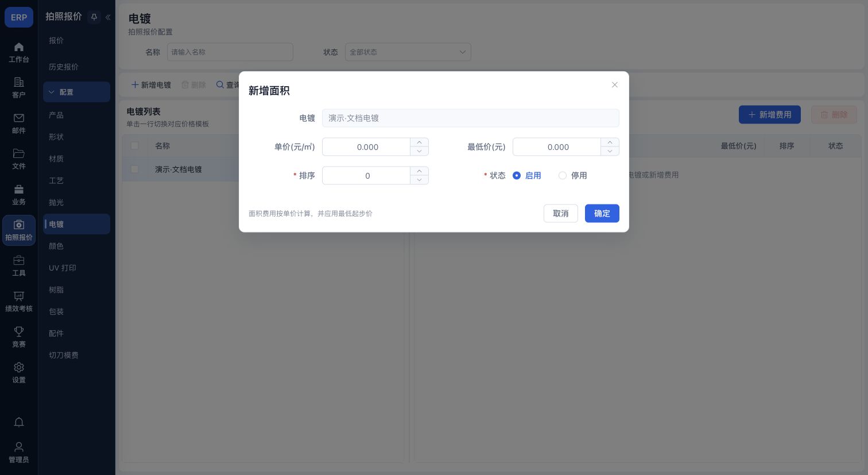Click the ERP logo
This screenshot has height=475, width=868.
click(x=19, y=17)
